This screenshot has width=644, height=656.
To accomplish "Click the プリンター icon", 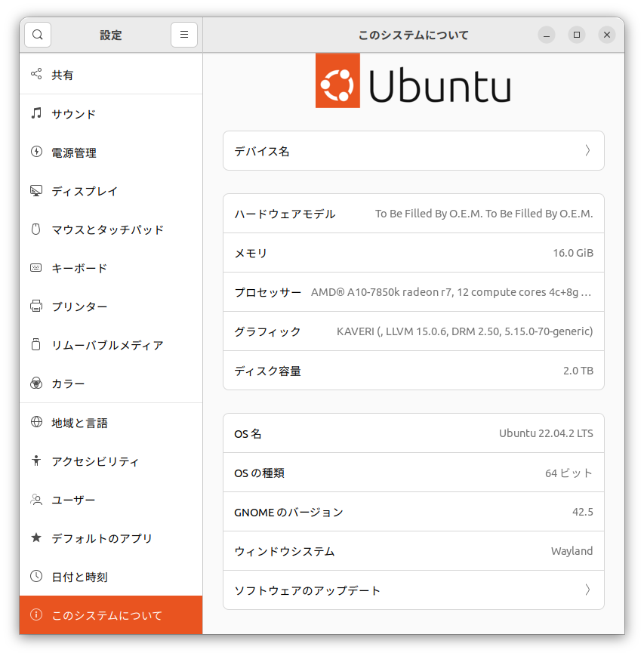I will tap(36, 306).
